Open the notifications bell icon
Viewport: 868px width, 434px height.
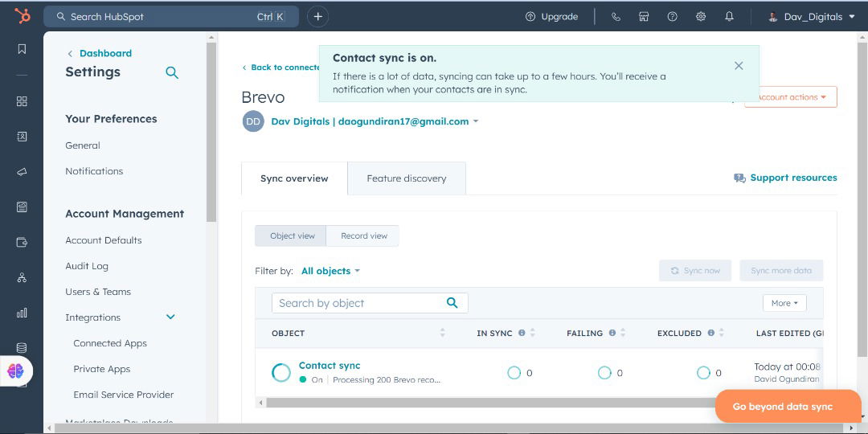pyautogui.click(x=729, y=17)
